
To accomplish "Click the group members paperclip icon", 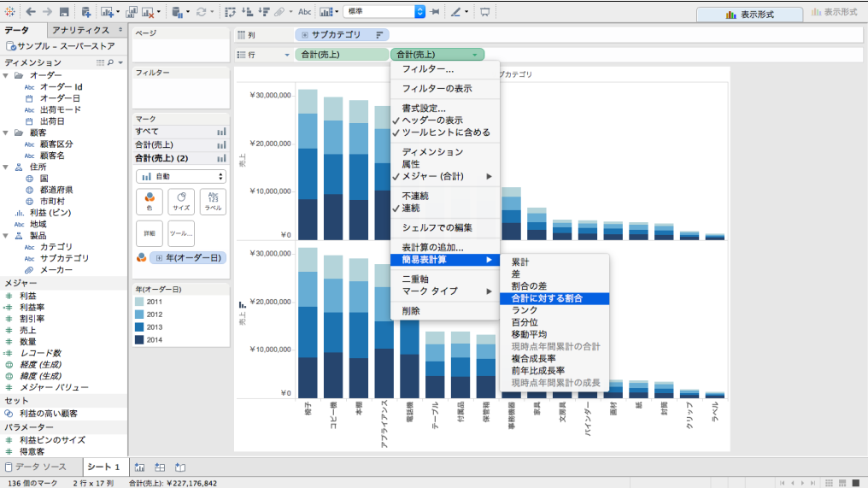I will point(280,12).
